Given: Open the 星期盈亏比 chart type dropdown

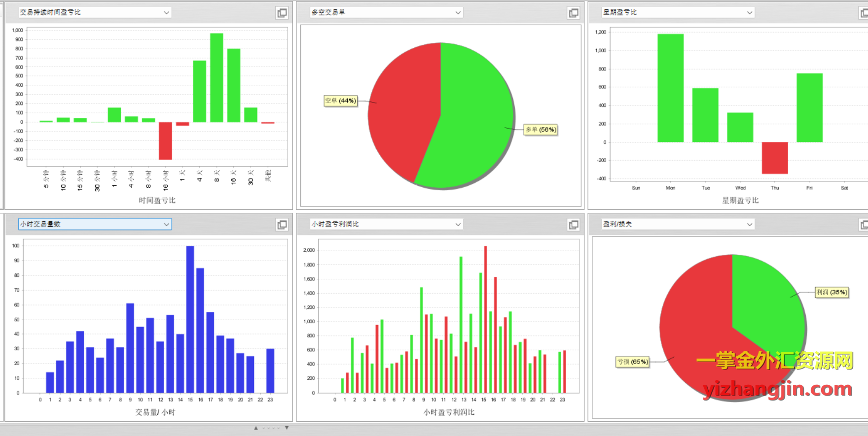Looking at the screenshot, I should pos(750,12).
